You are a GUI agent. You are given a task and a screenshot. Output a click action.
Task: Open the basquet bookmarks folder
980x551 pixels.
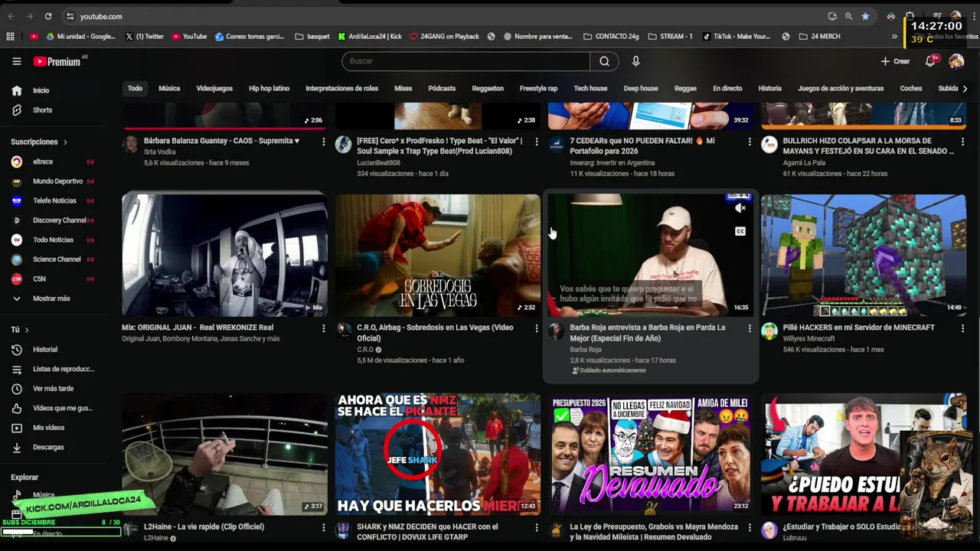pyautogui.click(x=312, y=36)
